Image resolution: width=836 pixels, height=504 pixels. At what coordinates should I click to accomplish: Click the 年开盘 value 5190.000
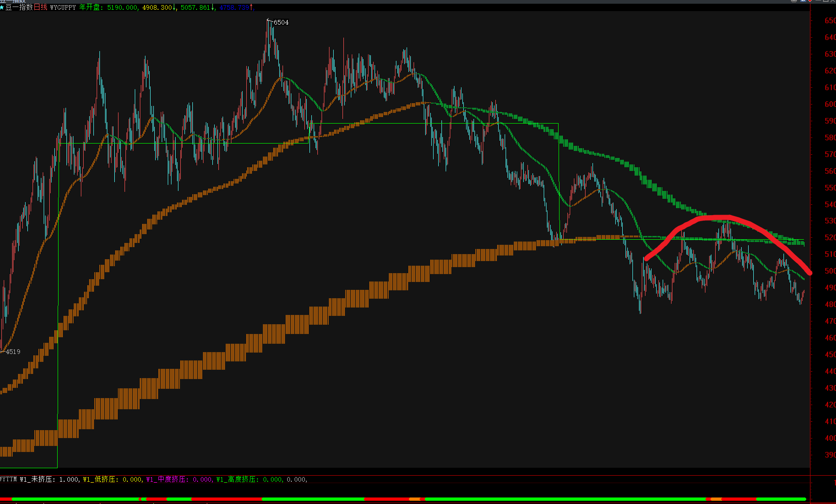point(122,8)
